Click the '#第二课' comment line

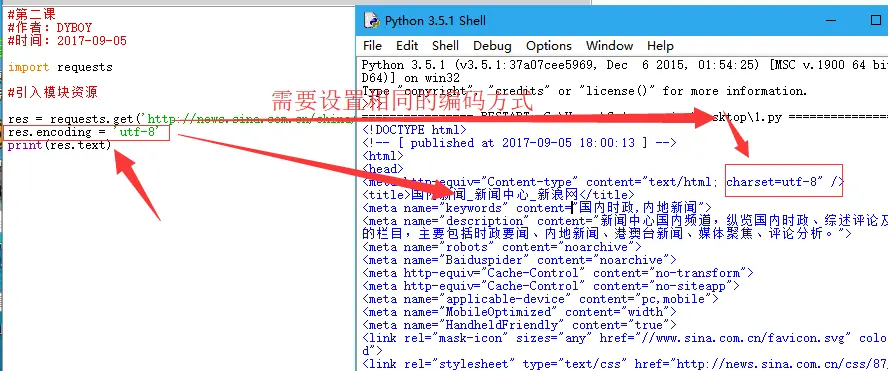click(x=32, y=15)
